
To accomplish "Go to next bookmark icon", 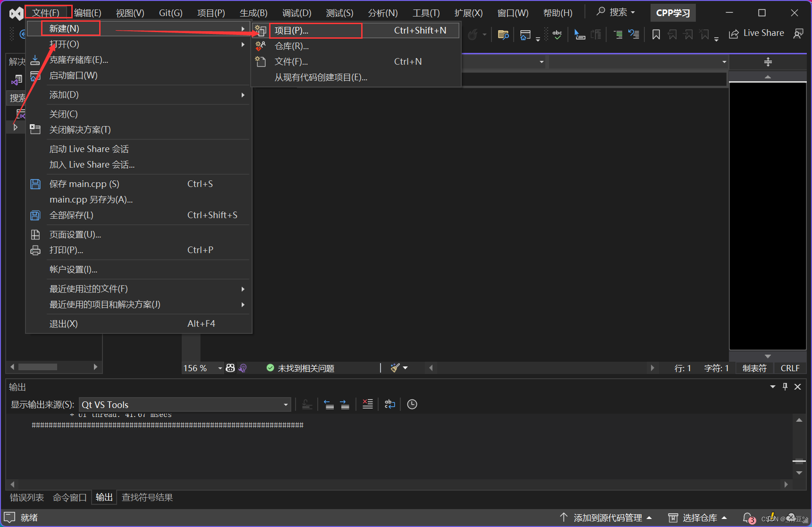I will tap(688, 34).
